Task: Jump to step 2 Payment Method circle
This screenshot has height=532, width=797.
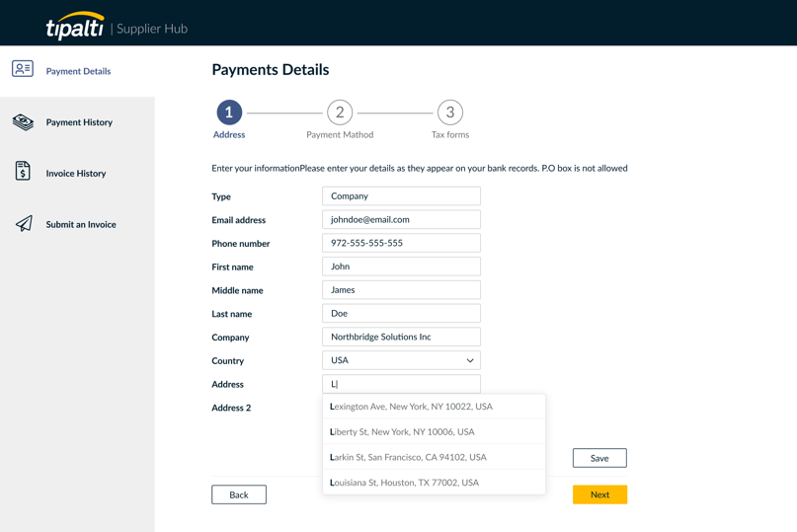Action: tap(340, 113)
